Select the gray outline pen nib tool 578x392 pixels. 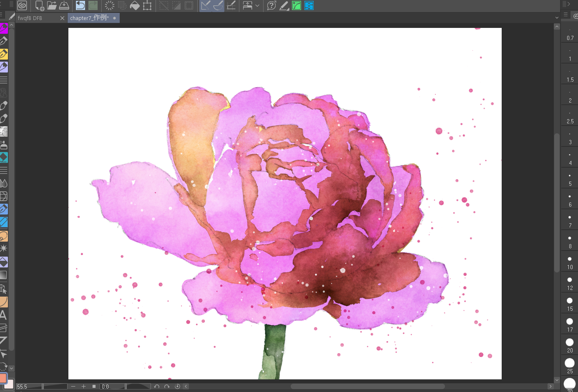pos(4,41)
